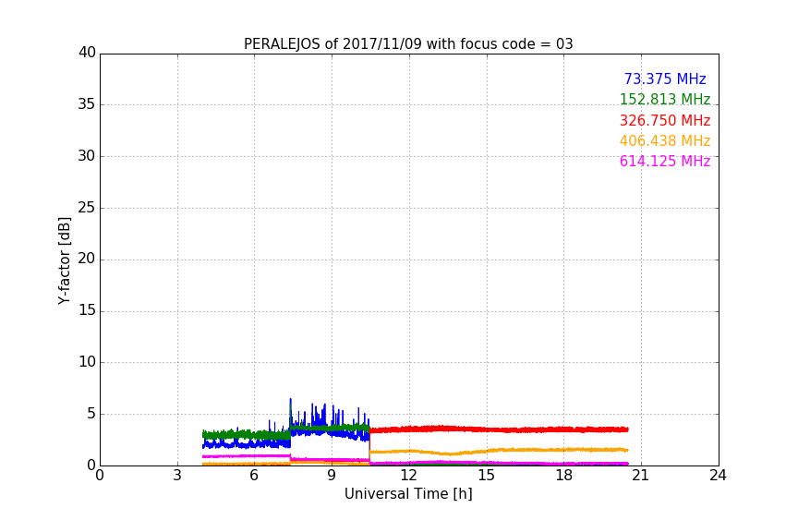This screenshot has width=798, height=532.
Task: Click the y-axis tick label 10
Action: (87, 362)
